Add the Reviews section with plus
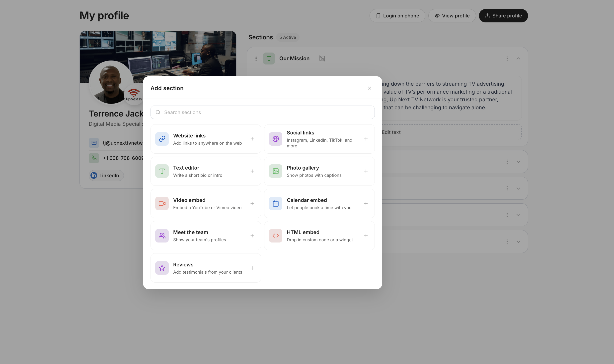Viewport: 614px width, 364px height. click(x=252, y=268)
